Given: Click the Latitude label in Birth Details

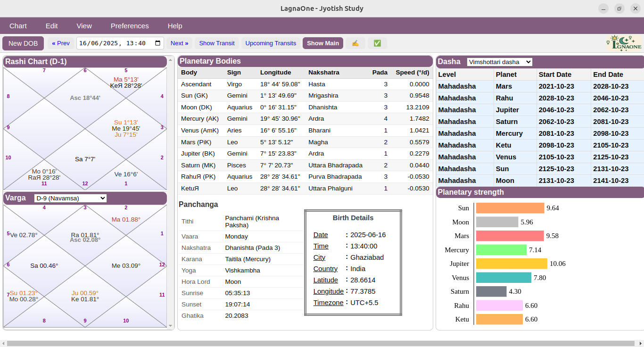Looking at the screenshot, I should (x=326, y=280).
